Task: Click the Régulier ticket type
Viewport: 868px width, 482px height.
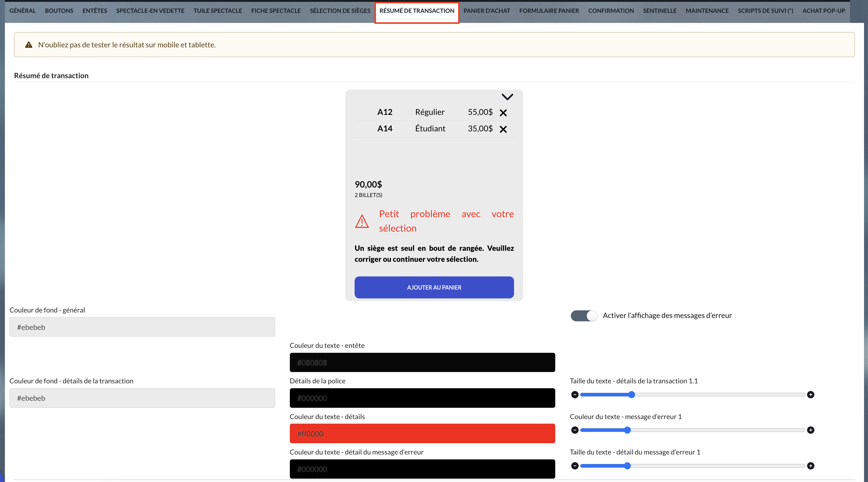Action: click(430, 112)
